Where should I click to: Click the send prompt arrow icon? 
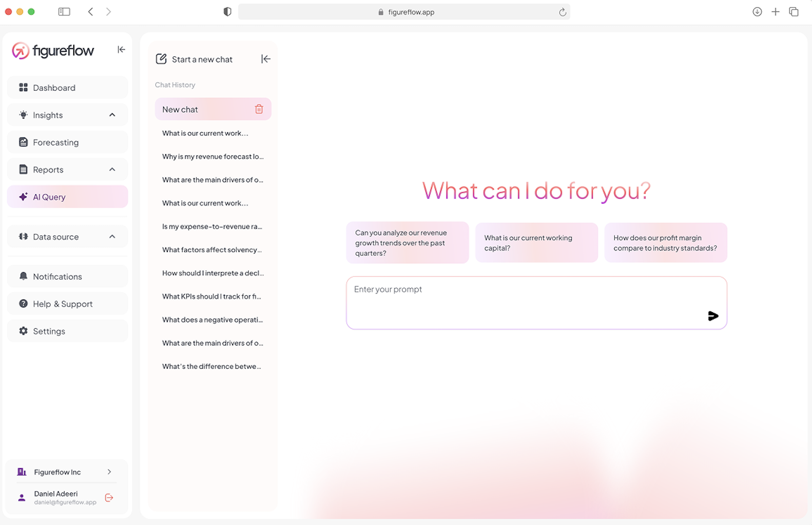tap(713, 316)
